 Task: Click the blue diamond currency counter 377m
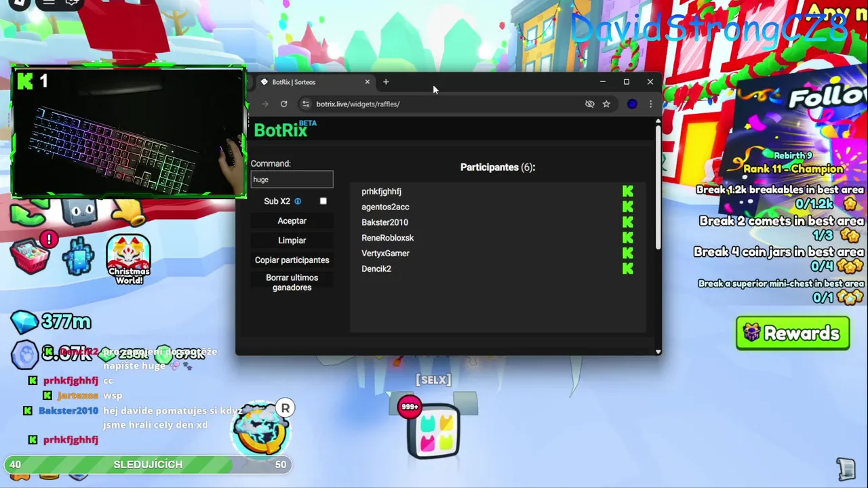52,321
